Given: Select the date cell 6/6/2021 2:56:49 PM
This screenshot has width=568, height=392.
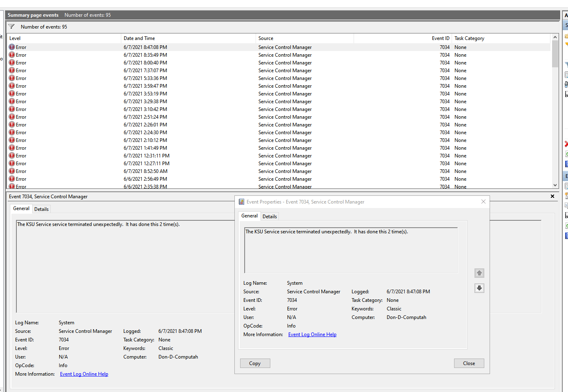Looking at the screenshot, I should tap(145, 179).
